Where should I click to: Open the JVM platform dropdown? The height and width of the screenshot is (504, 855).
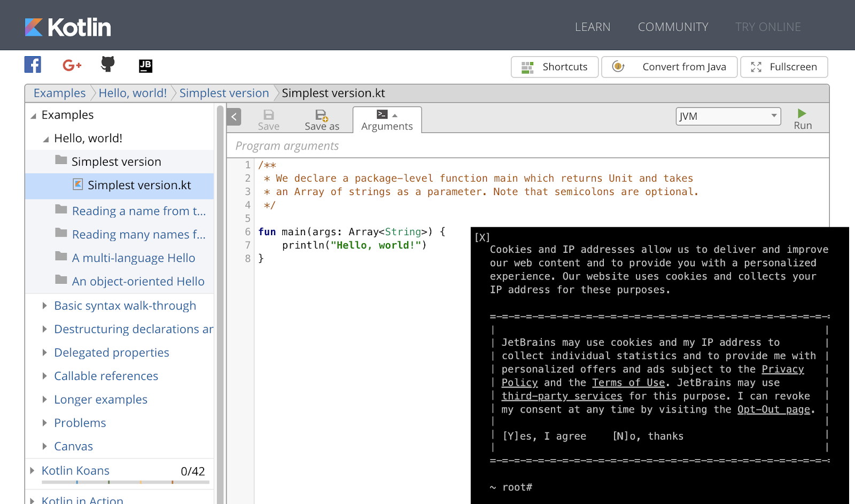[x=728, y=116]
